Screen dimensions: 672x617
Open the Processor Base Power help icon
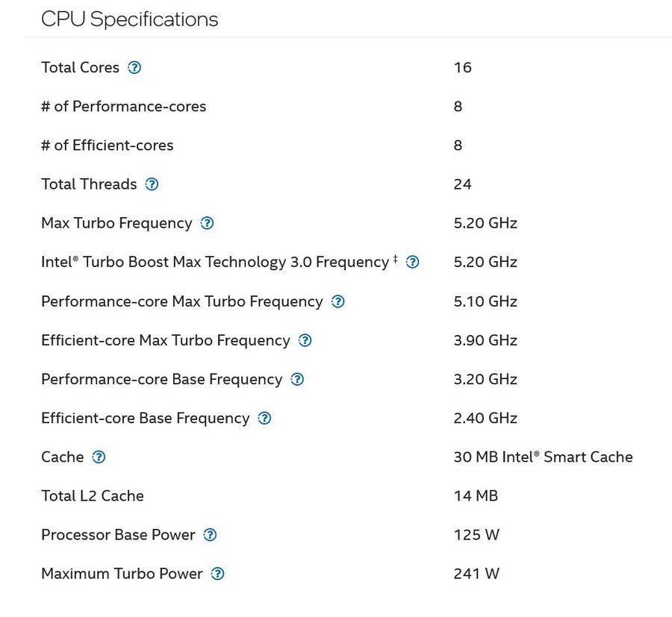click(211, 535)
